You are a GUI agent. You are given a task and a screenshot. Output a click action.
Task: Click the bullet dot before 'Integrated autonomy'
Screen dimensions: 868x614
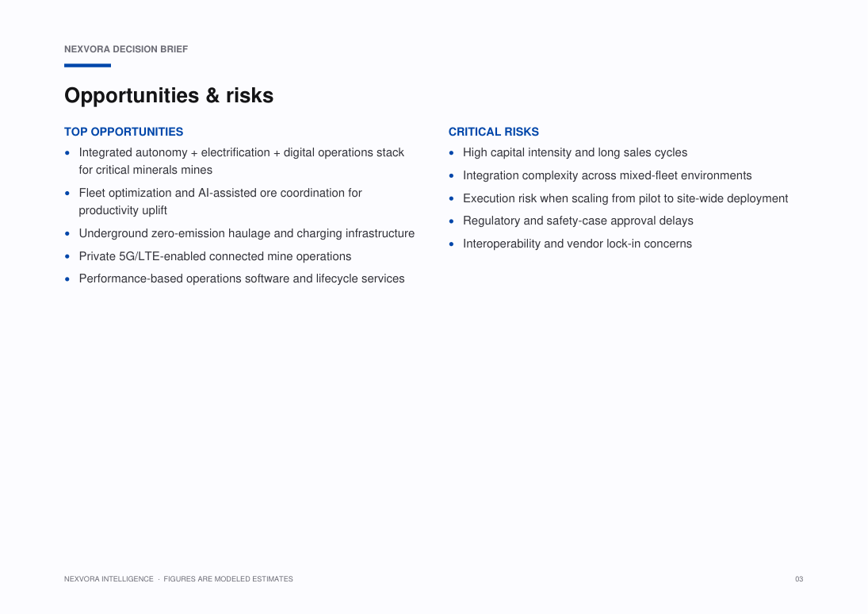[x=67, y=153]
